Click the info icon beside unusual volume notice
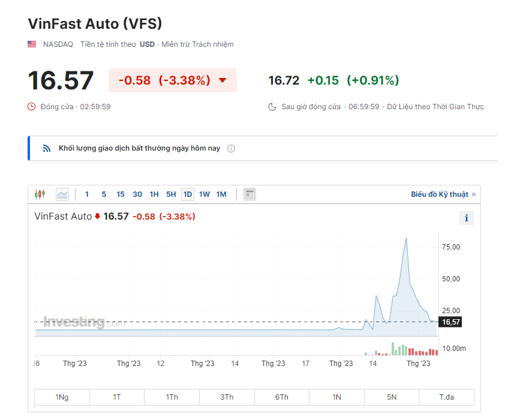 point(231,149)
